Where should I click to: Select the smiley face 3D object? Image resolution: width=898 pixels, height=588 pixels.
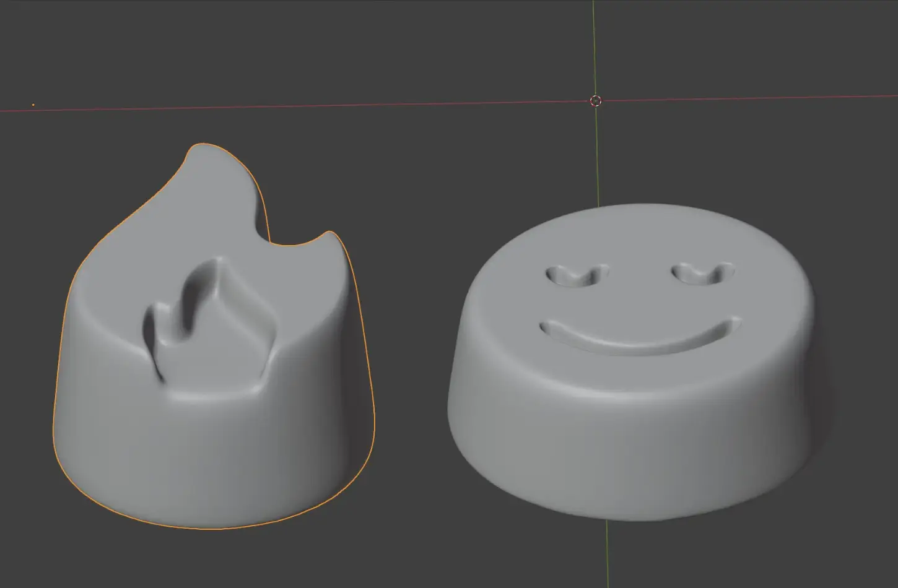coord(632,362)
